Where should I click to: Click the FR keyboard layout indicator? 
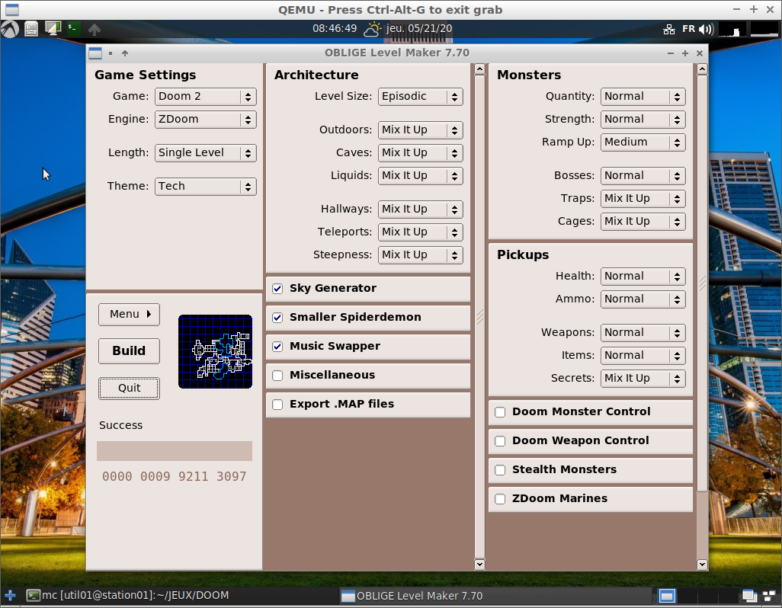(689, 29)
